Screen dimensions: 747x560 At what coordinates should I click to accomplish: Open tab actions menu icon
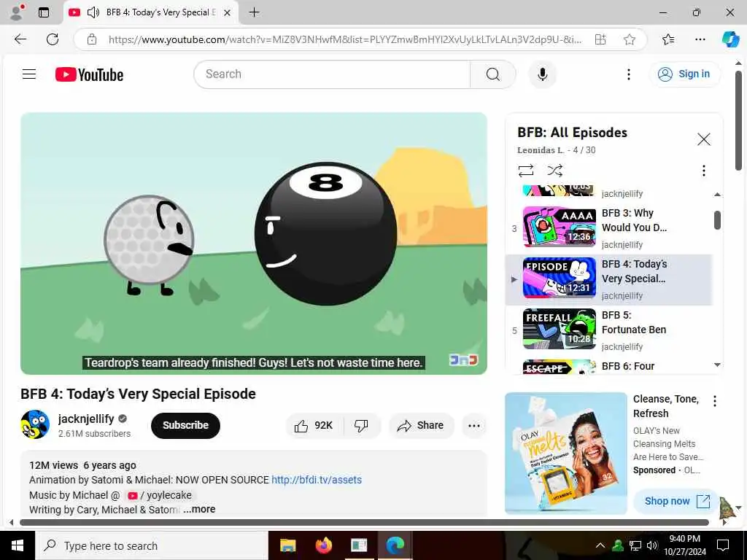click(43, 12)
